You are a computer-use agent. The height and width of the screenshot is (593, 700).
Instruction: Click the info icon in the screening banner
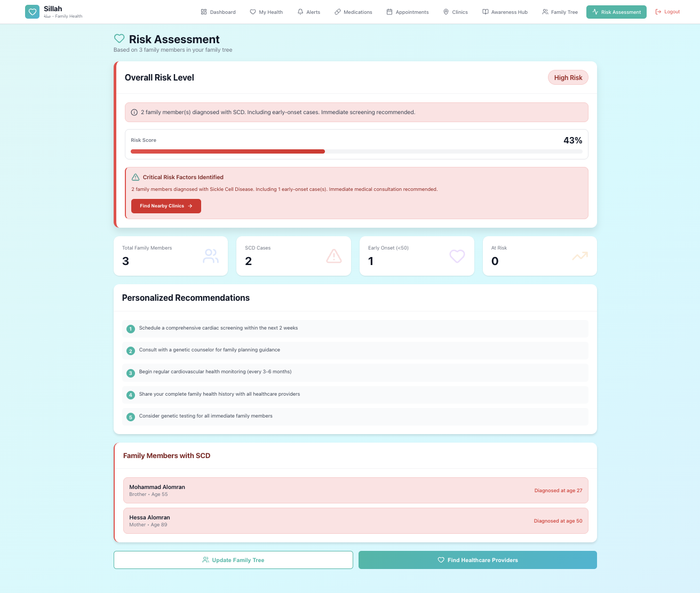tap(133, 112)
